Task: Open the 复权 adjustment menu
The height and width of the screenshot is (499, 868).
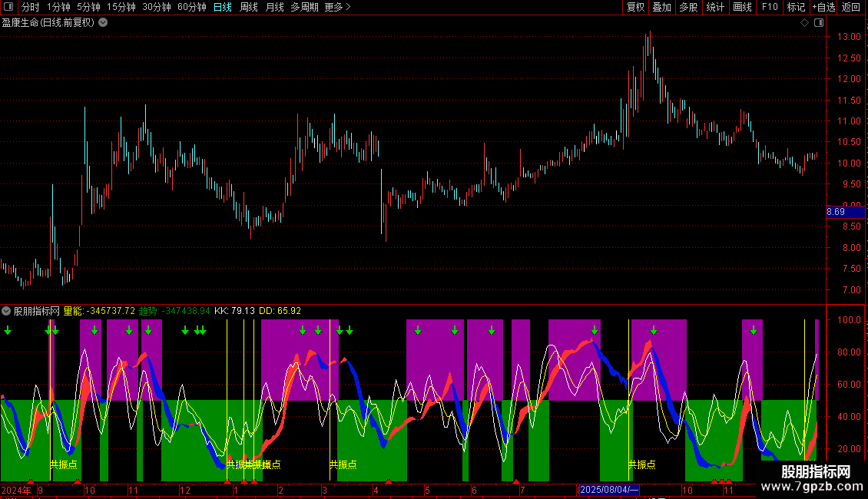Action: [x=635, y=7]
